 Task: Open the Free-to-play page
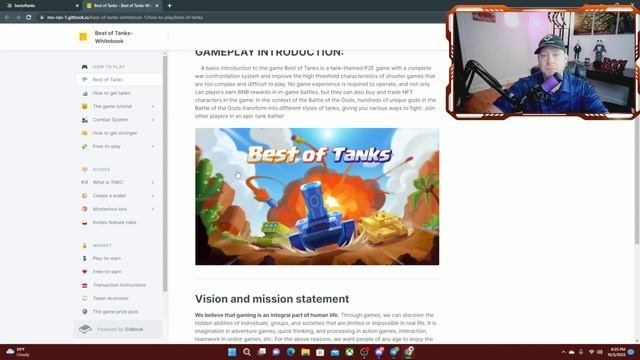(107, 146)
